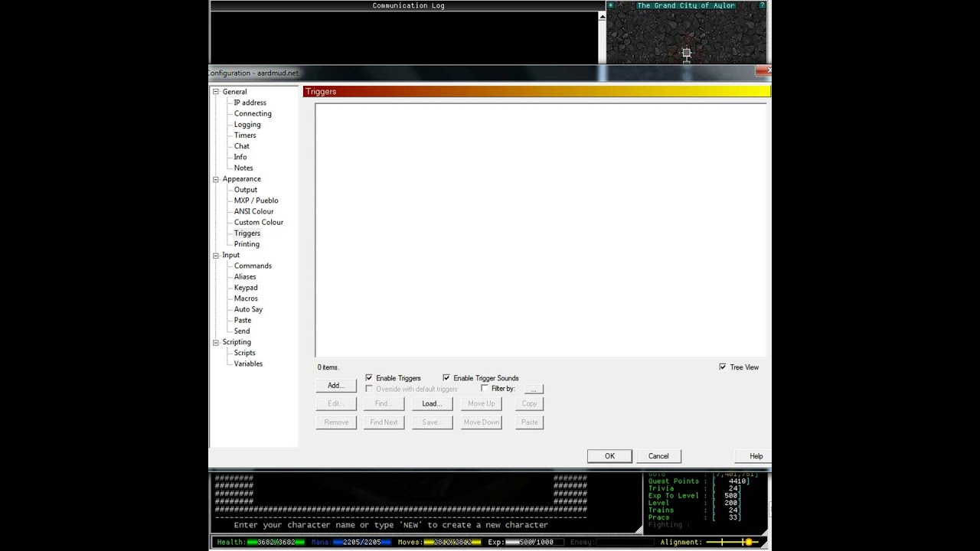Screen dimensions: 980x551
Task: Toggle Enable Triggers checkbox
Action: [x=369, y=378]
